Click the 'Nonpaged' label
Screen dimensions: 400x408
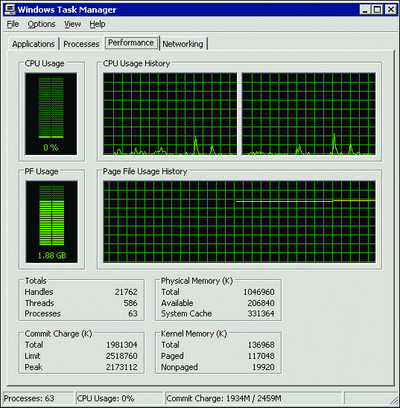coord(179,367)
